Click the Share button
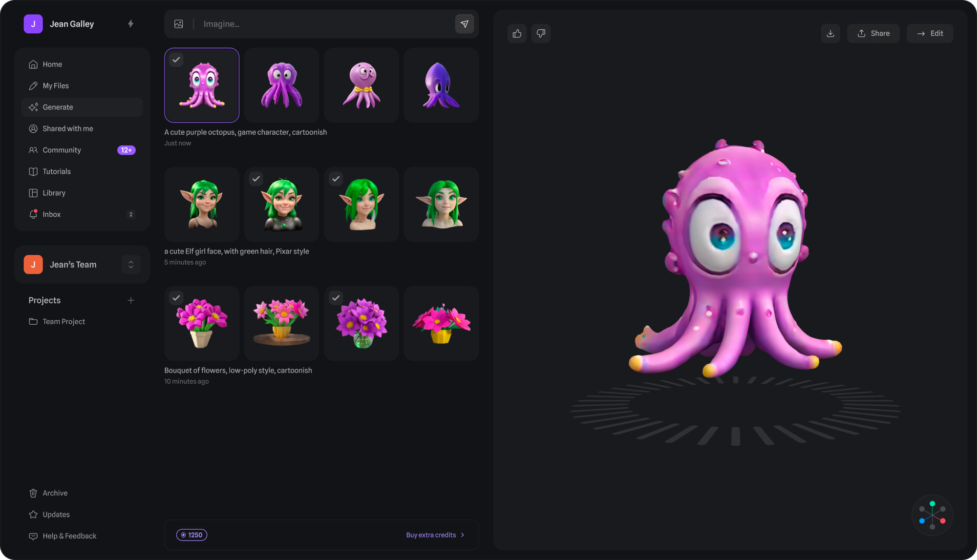 click(x=873, y=34)
